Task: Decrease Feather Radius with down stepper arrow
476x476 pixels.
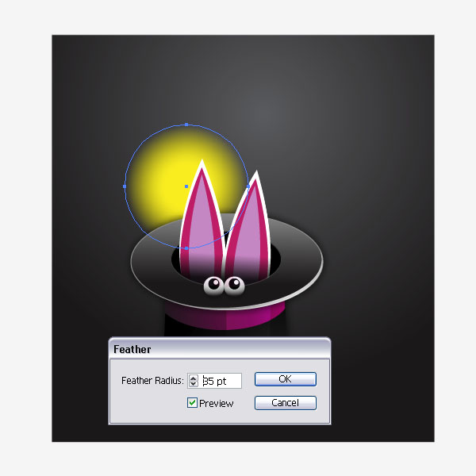Action: click(x=193, y=384)
